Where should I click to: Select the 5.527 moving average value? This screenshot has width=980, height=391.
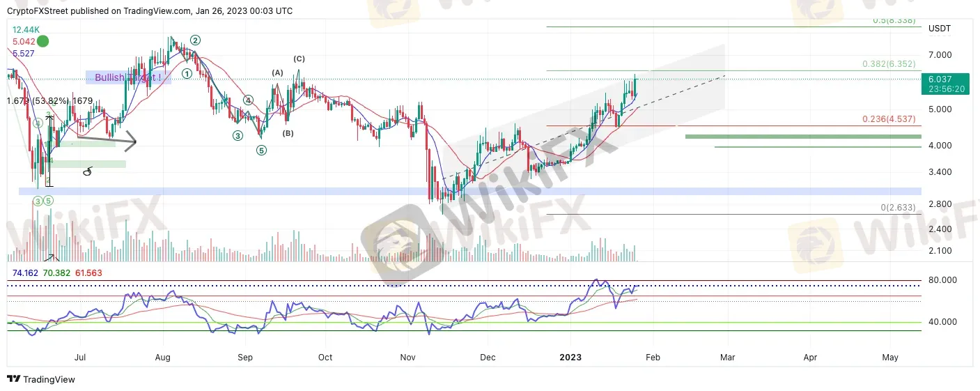tap(24, 52)
